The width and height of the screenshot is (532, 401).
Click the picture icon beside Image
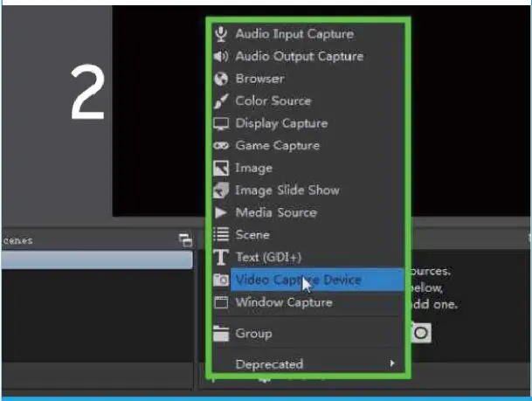(x=221, y=168)
